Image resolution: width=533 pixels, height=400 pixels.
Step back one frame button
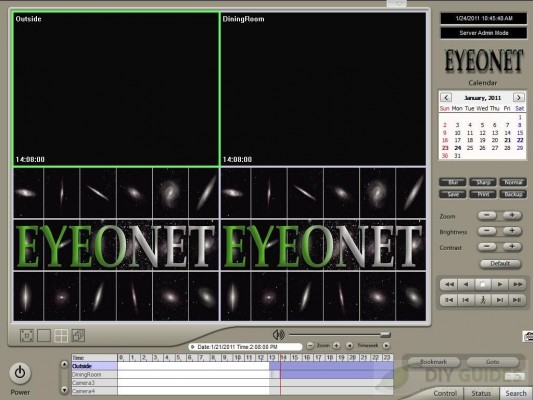(x=466, y=300)
